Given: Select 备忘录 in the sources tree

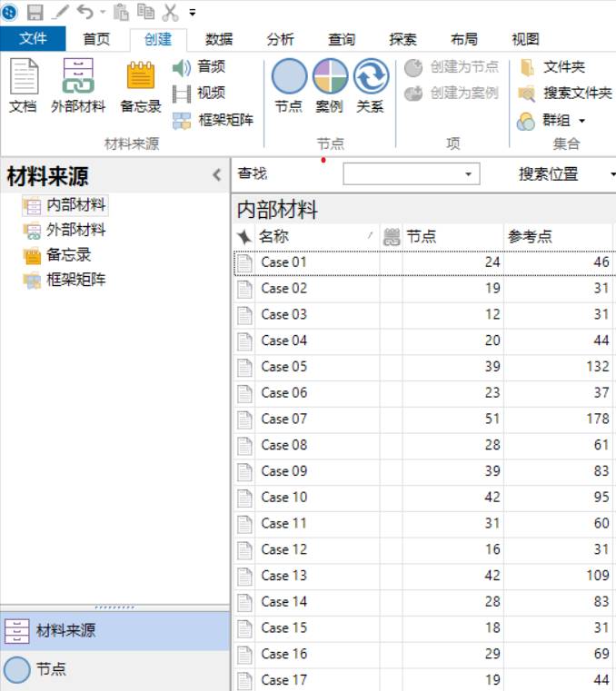Looking at the screenshot, I should point(68,255).
